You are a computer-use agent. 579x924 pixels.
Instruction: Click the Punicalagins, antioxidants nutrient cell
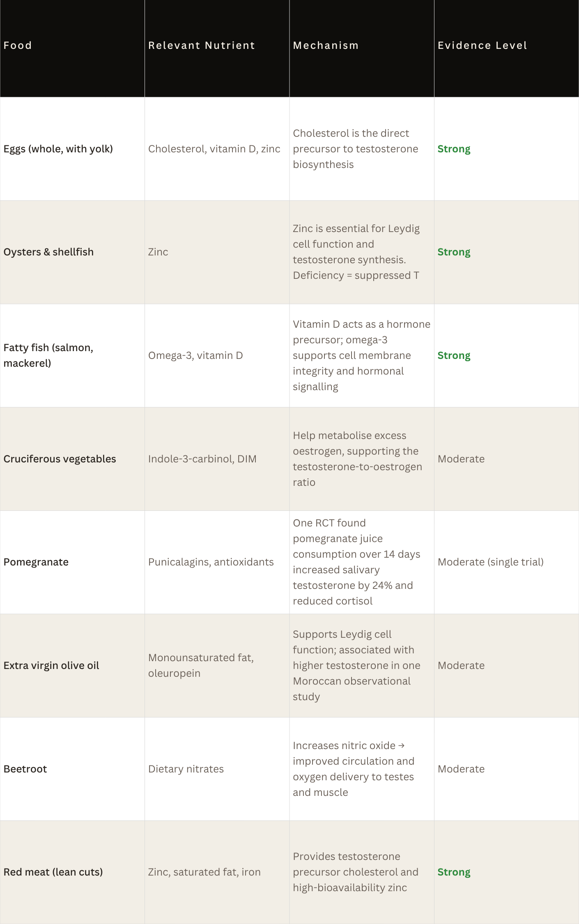click(x=217, y=562)
